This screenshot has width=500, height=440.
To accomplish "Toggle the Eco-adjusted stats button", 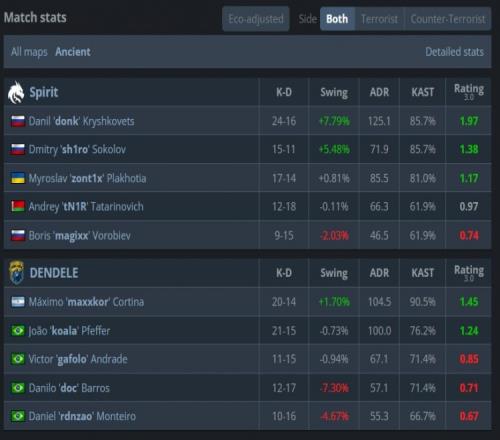I will (256, 19).
